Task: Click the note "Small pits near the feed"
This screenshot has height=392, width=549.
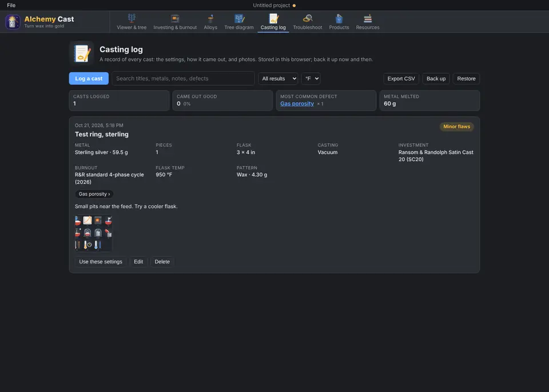Action: [x=104, y=206]
